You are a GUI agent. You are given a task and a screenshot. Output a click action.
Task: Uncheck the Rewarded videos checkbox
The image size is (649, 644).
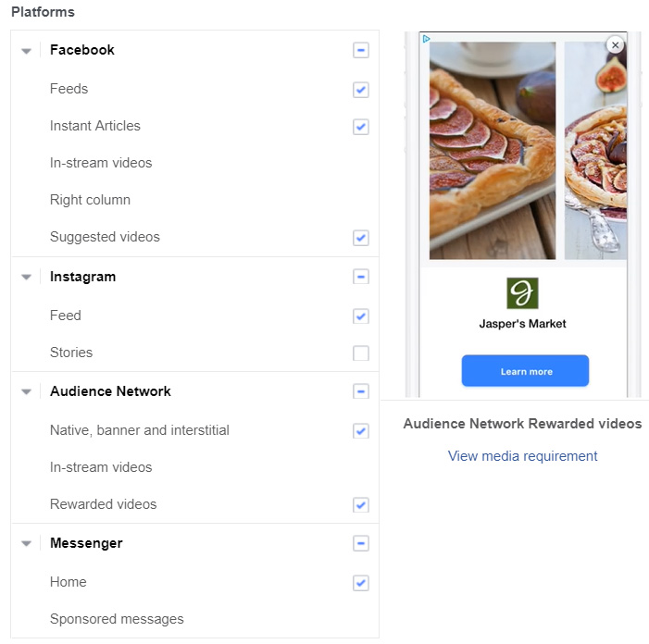pyautogui.click(x=360, y=505)
